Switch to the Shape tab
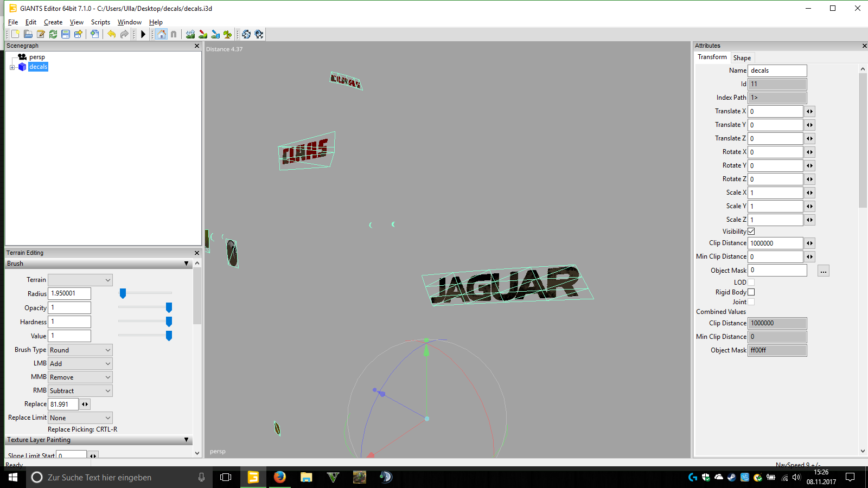This screenshot has width=868, height=488. 742,58
